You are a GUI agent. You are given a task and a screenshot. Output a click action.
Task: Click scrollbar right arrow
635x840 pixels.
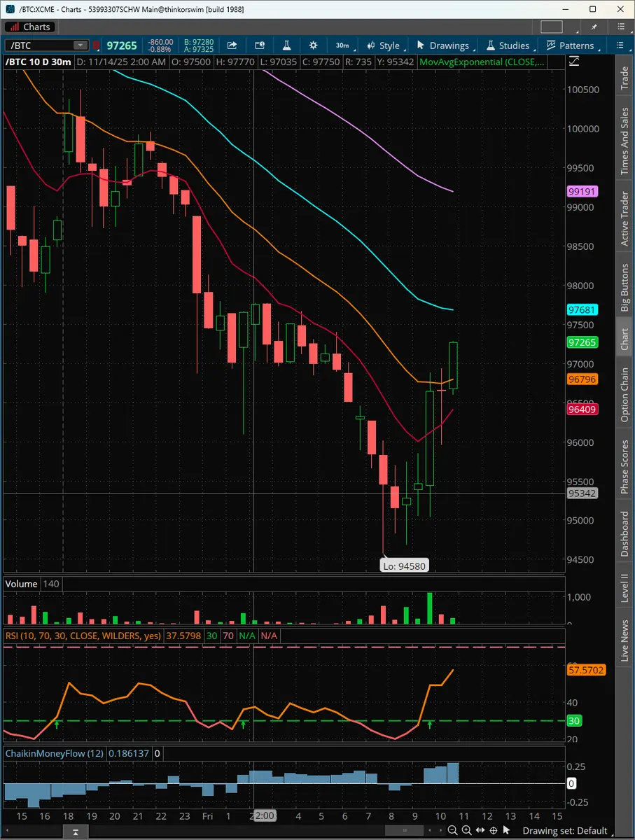coord(441,829)
